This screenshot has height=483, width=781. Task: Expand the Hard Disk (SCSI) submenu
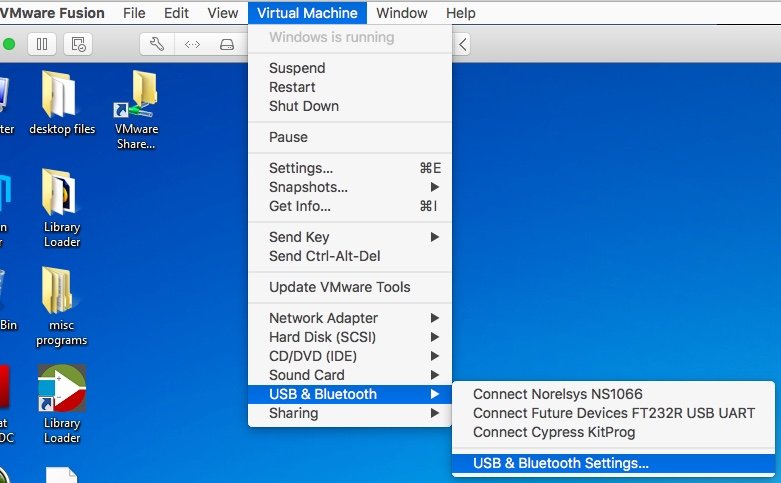click(x=350, y=337)
